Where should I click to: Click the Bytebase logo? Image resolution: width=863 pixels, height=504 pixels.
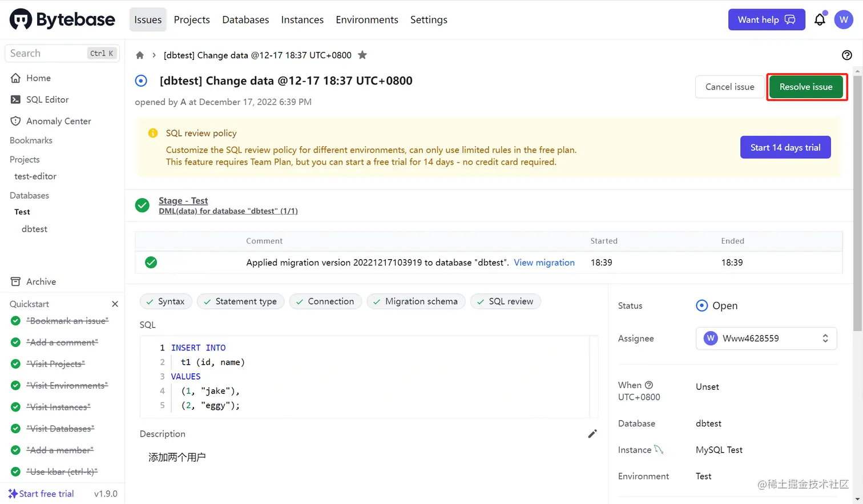pos(62,19)
